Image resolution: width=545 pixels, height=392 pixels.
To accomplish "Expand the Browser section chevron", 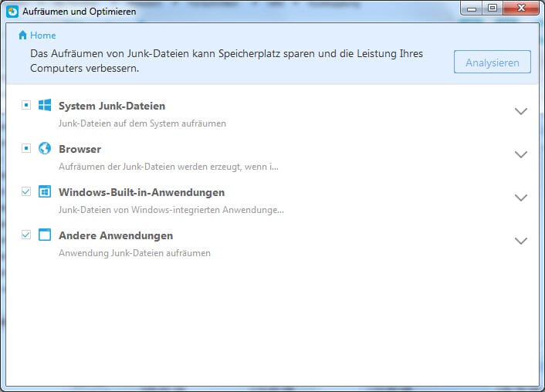I will coord(520,154).
